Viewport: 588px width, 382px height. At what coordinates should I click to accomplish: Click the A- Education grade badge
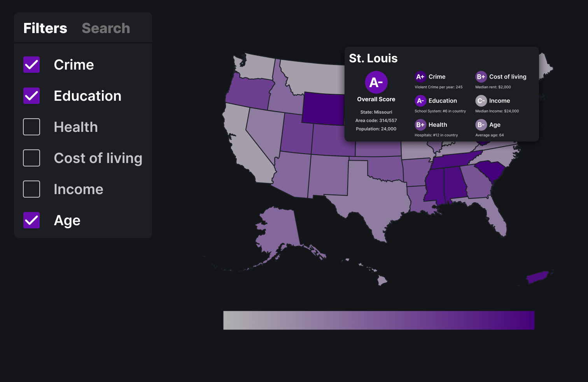[x=420, y=101]
